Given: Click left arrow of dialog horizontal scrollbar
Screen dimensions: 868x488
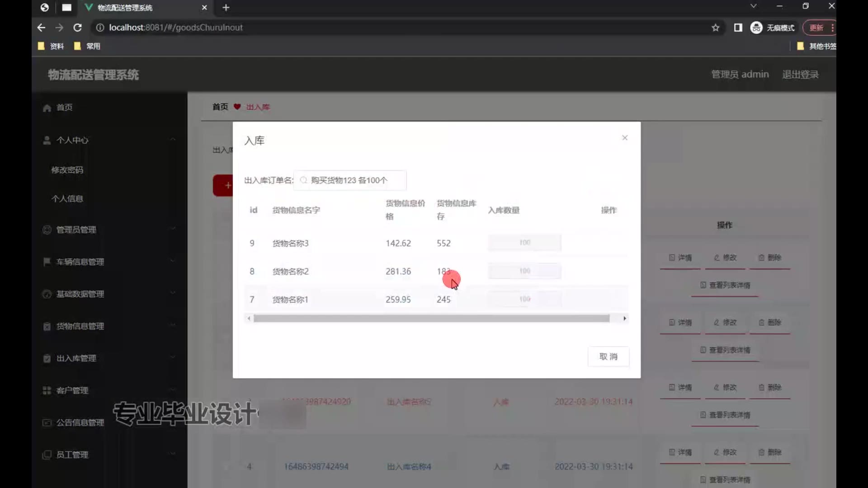Looking at the screenshot, I should click(249, 319).
